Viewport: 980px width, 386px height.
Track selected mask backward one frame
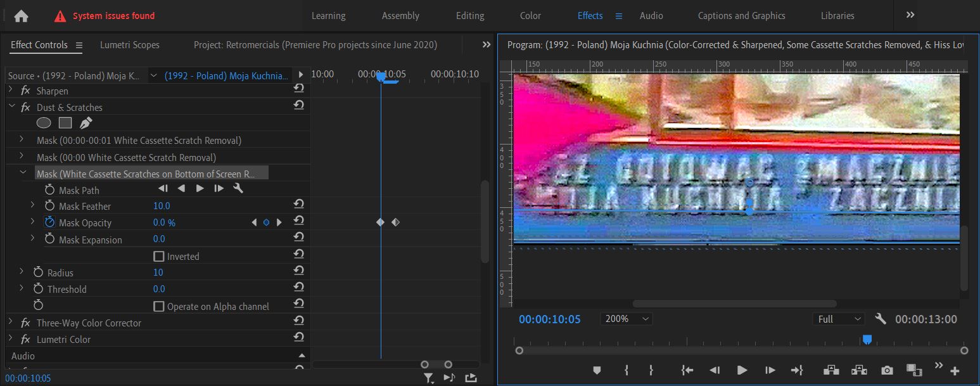point(163,189)
